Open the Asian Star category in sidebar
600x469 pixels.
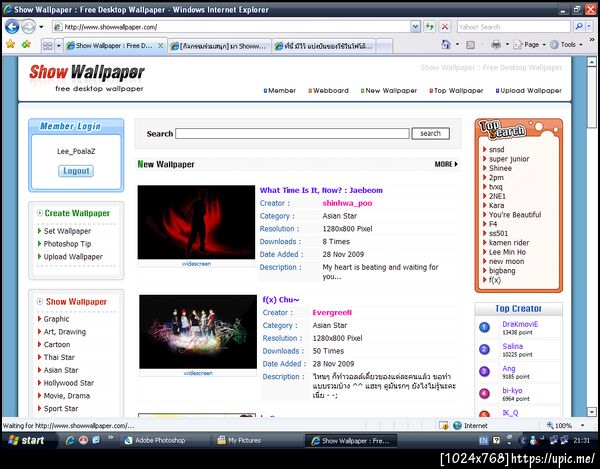point(61,370)
